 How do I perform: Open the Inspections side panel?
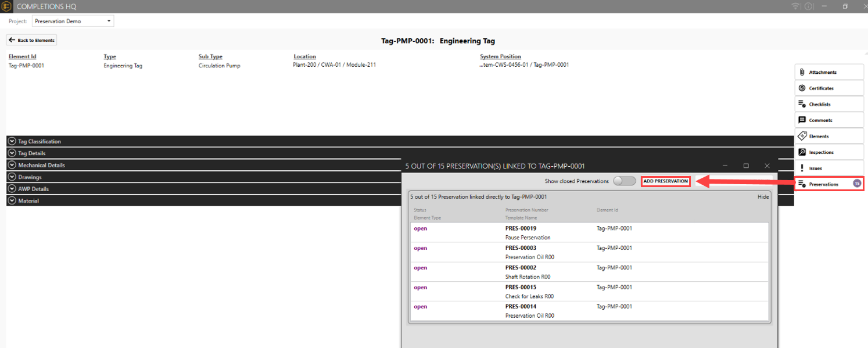tap(829, 152)
